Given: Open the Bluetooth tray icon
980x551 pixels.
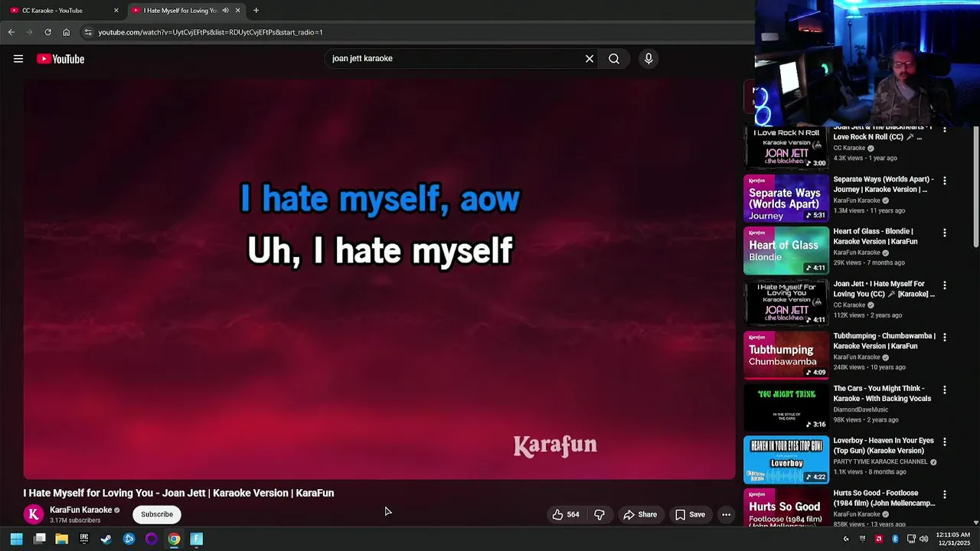Looking at the screenshot, I should click(895, 539).
